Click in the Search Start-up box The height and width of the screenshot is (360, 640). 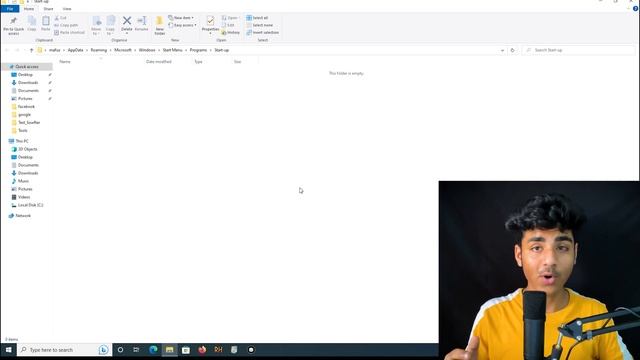click(578, 50)
